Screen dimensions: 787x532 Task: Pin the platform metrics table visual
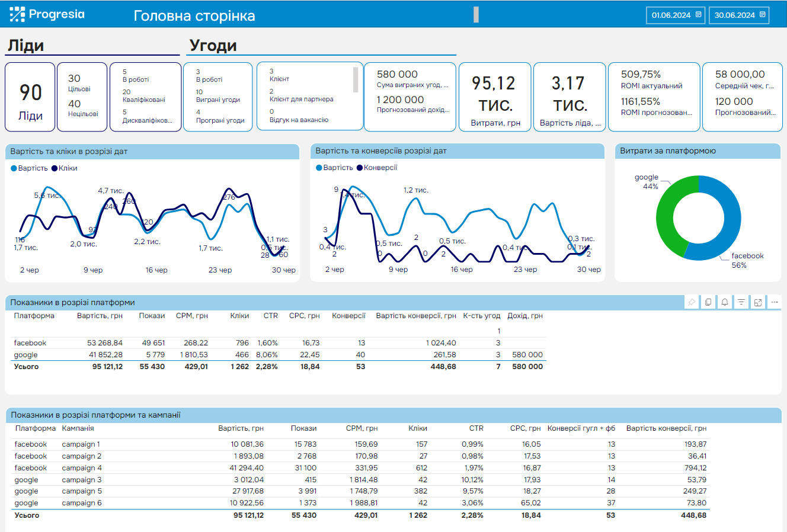692,302
